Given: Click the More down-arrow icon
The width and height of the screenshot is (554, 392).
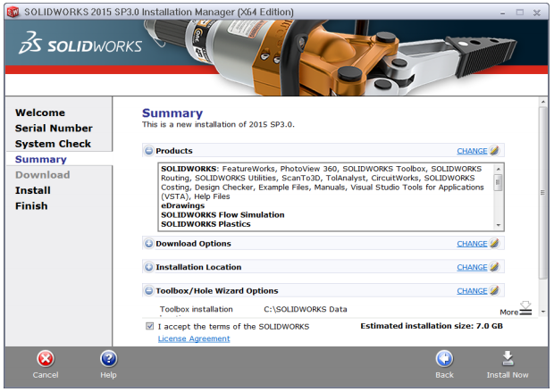Looking at the screenshot, I should click(525, 308).
